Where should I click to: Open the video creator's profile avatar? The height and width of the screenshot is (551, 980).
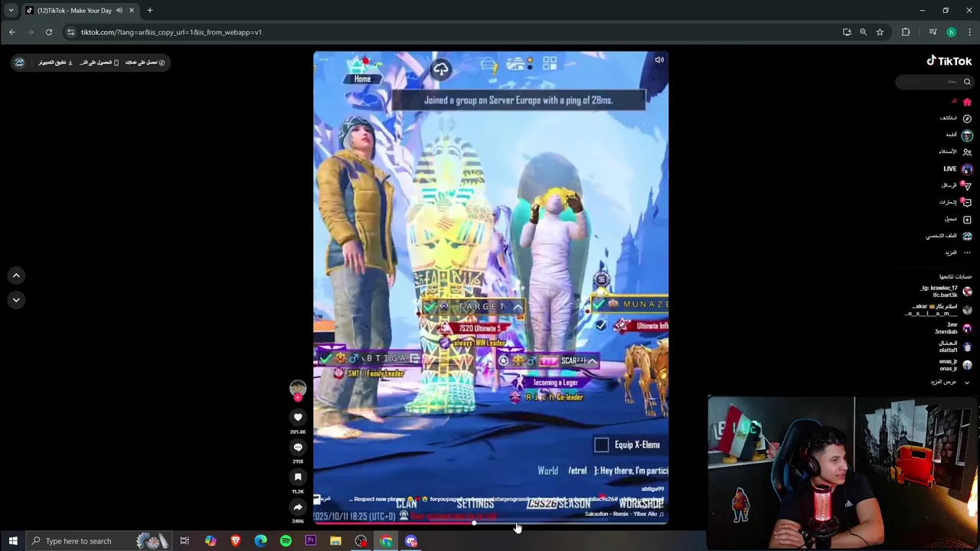coord(298,388)
